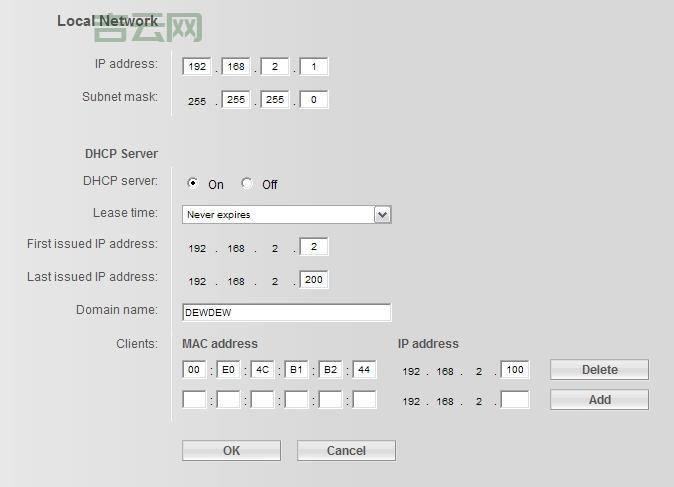Open the Lease time dropdown
The image size is (674, 487).
278,214
